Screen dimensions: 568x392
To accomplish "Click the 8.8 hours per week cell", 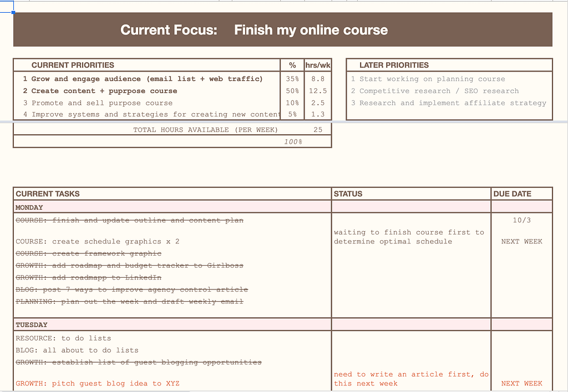I will (318, 79).
